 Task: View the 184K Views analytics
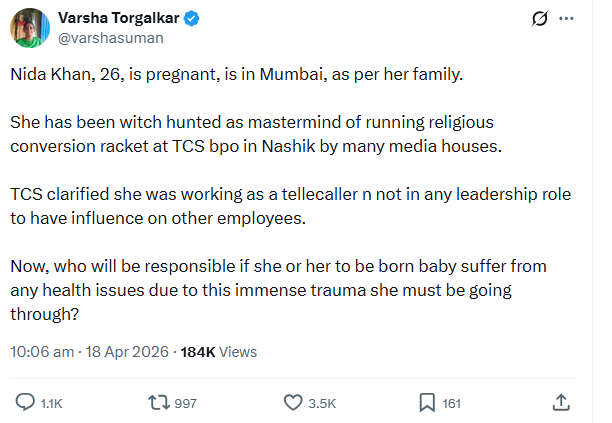pyautogui.click(x=218, y=352)
